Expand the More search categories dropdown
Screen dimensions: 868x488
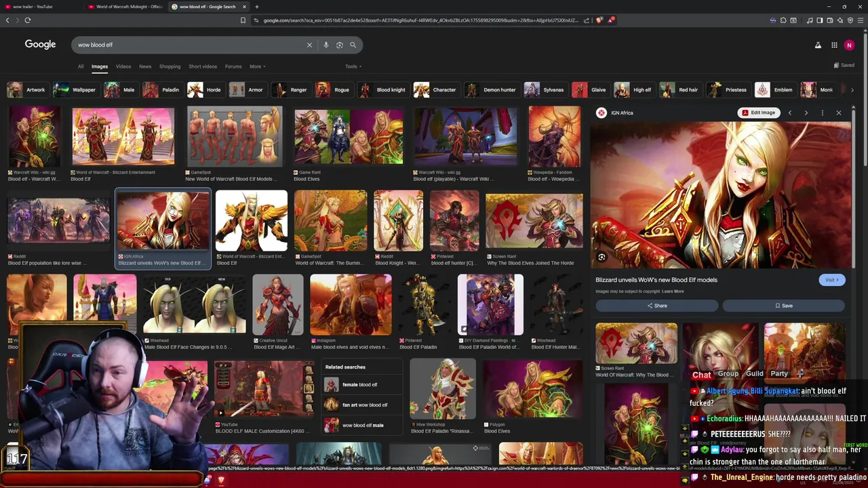click(x=258, y=66)
